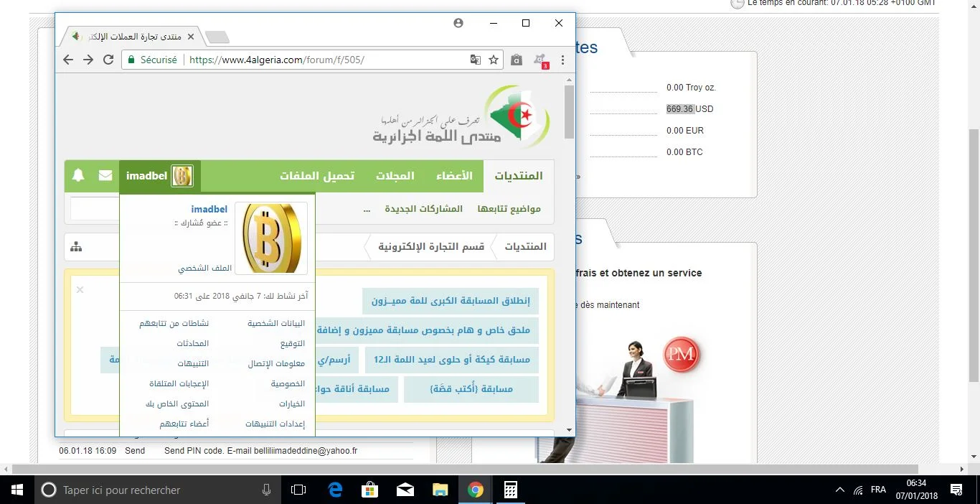This screenshot has width=980, height=504.
Task: Open the notifications bell icon
Action: 79,175
